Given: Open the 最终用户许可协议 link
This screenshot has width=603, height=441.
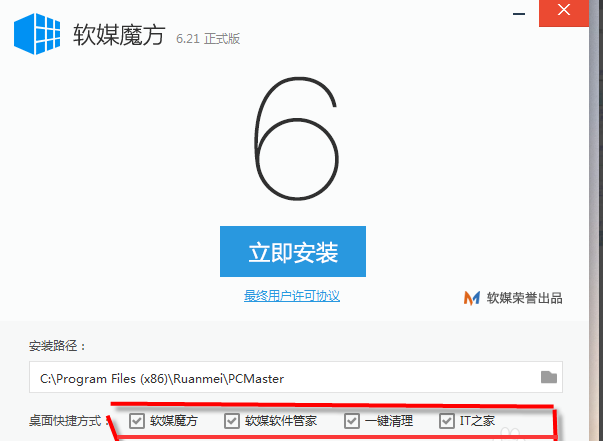Looking at the screenshot, I should [292, 295].
